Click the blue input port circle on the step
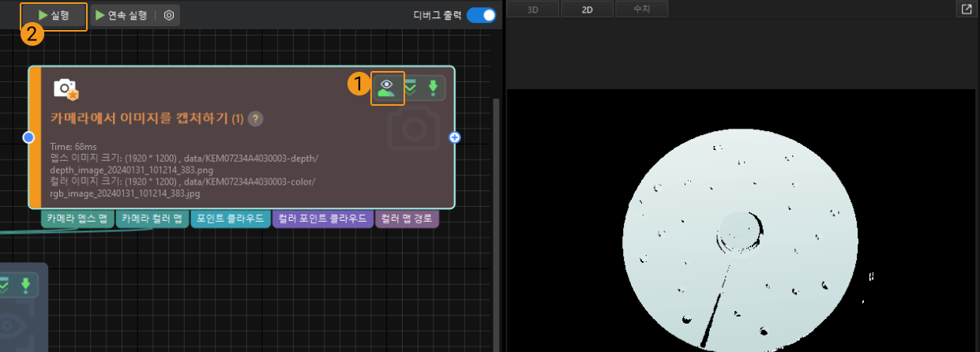Image resolution: width=980 pixels, height=352 pixels. [x=28, y=137]
